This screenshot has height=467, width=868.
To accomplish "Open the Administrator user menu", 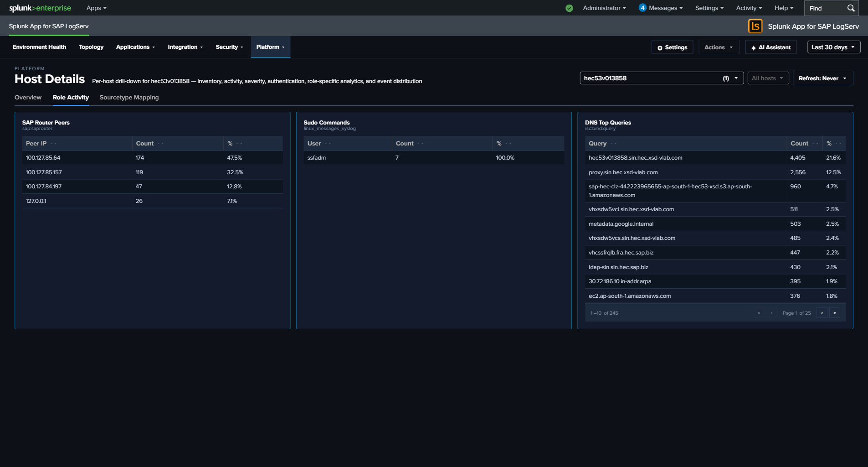I will click(604, 8).
